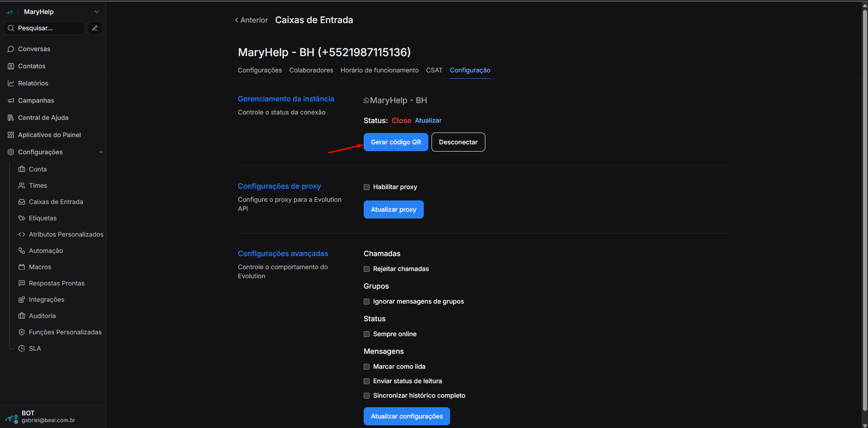This screenshot has width=868, height=428.
Task: Click the Aplicativos do Painel grid icon
Action: 11,135
